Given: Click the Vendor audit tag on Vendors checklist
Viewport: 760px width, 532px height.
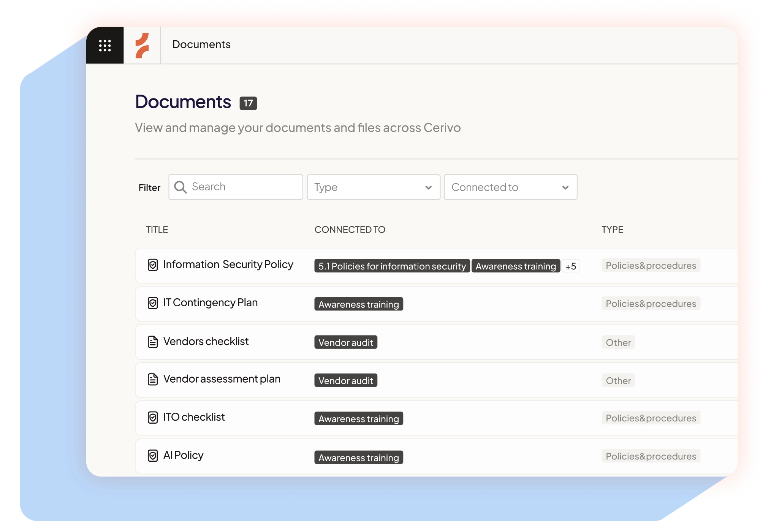Looking at the screenshot, I should (345, 342).
